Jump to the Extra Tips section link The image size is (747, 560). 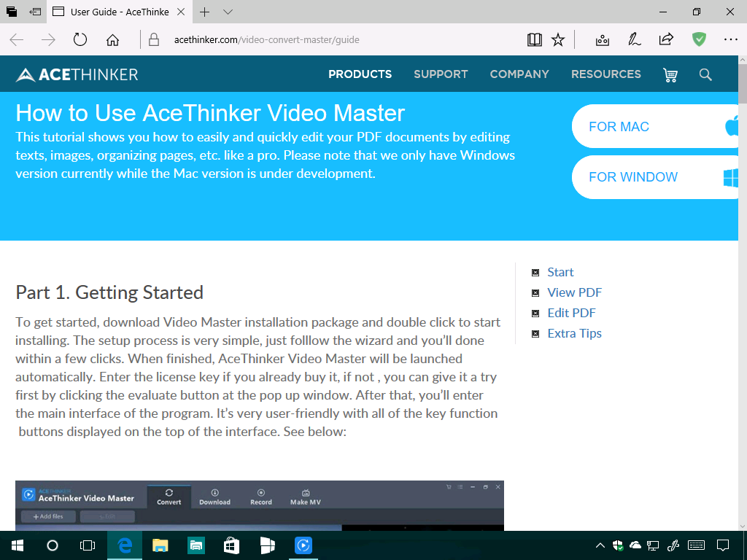(x=575, y=333)
